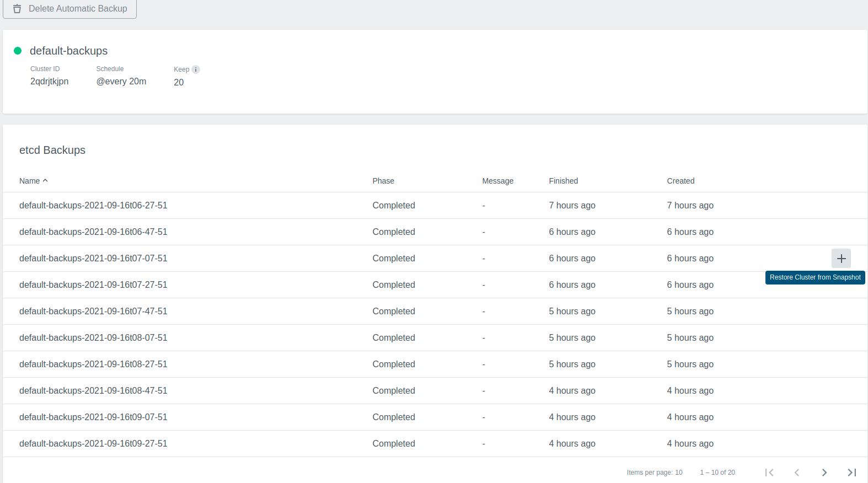Screen dimensions: 868x483
Task: Click the Items per page value
Action: click(679, 473)
